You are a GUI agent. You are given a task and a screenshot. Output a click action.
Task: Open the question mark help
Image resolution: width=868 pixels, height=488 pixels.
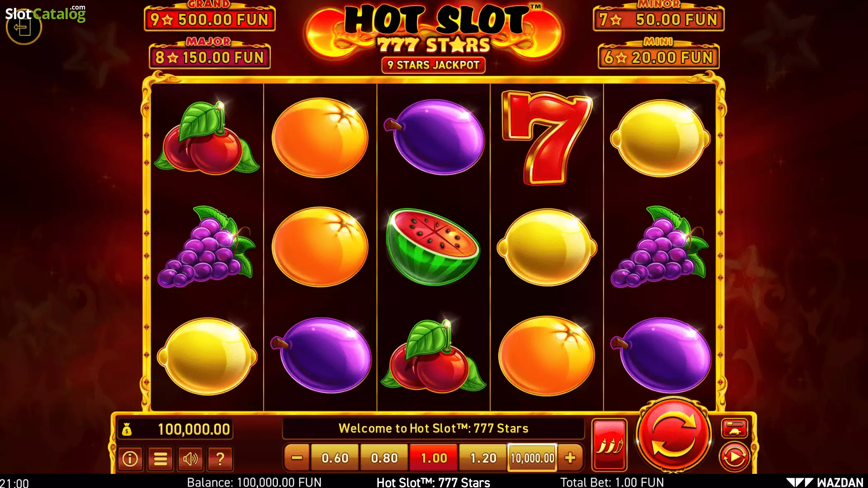pyautogui.click(x=220, y=458)
